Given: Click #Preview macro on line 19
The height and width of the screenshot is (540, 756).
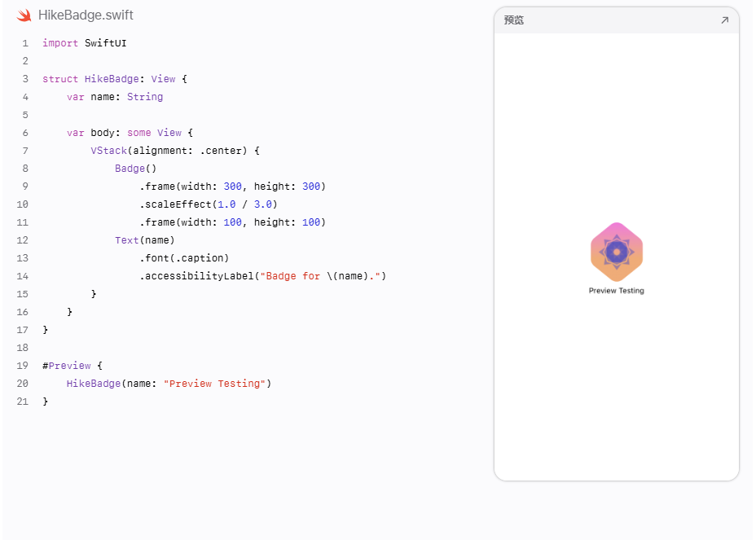Looking at the screenshot, I should click(x=67, y=366).
